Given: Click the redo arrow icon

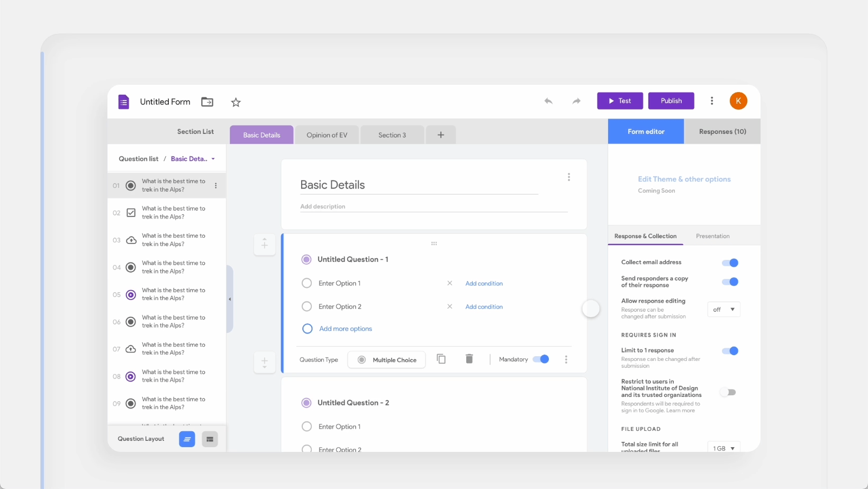Looking at the screenshot, I should (576, 101).
